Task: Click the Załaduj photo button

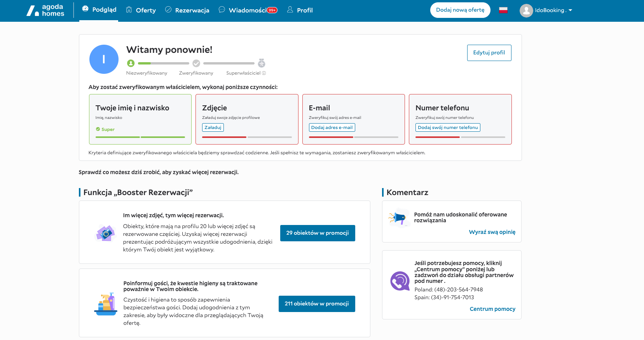Action: pyautogui.click(x=213, y=127)
